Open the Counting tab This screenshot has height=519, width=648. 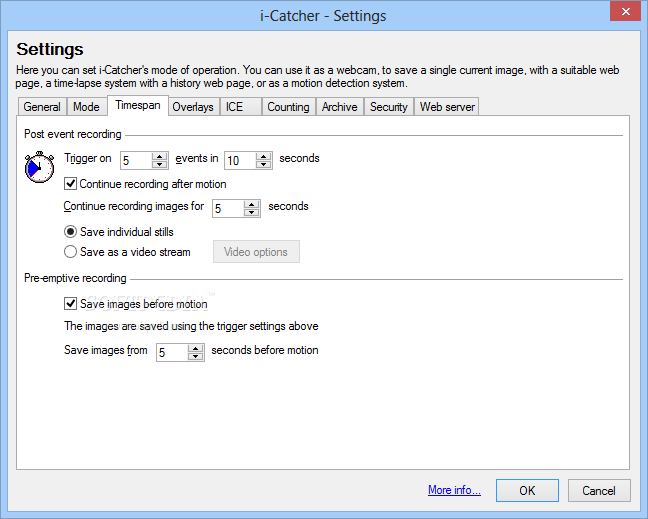(x=288, y=107)
